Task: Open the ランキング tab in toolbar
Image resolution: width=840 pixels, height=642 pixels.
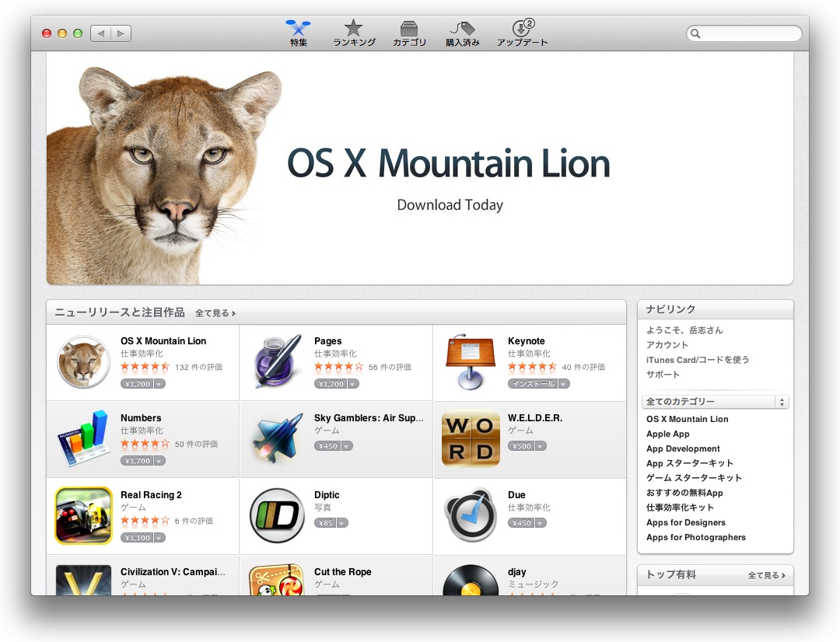Action: (x=354, y=33)
